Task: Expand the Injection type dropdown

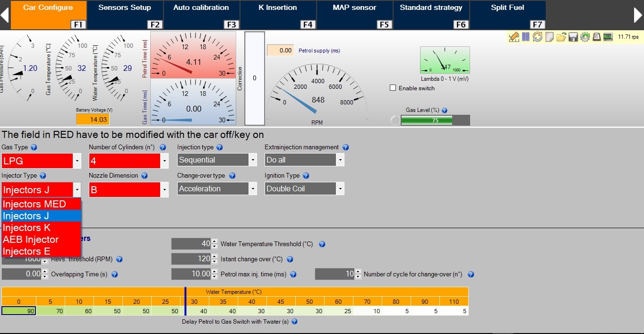Action: coord(253,160)
